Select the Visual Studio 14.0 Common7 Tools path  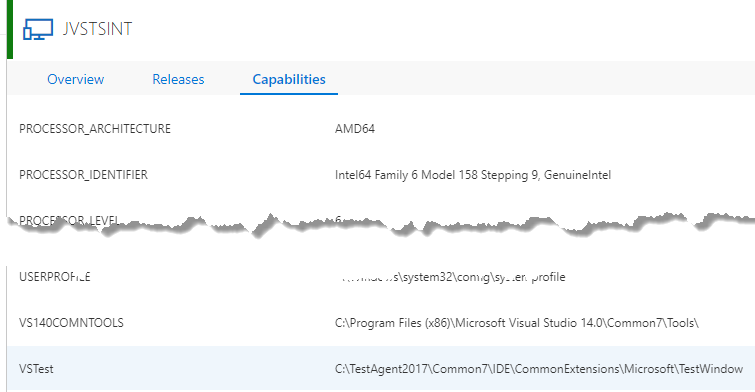click(x=517, y=323)
